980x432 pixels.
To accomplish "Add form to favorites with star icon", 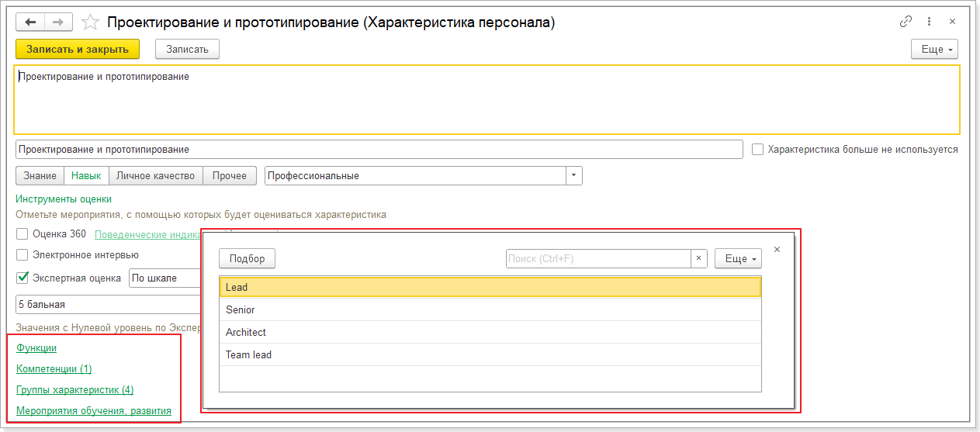I will [90, 22].
